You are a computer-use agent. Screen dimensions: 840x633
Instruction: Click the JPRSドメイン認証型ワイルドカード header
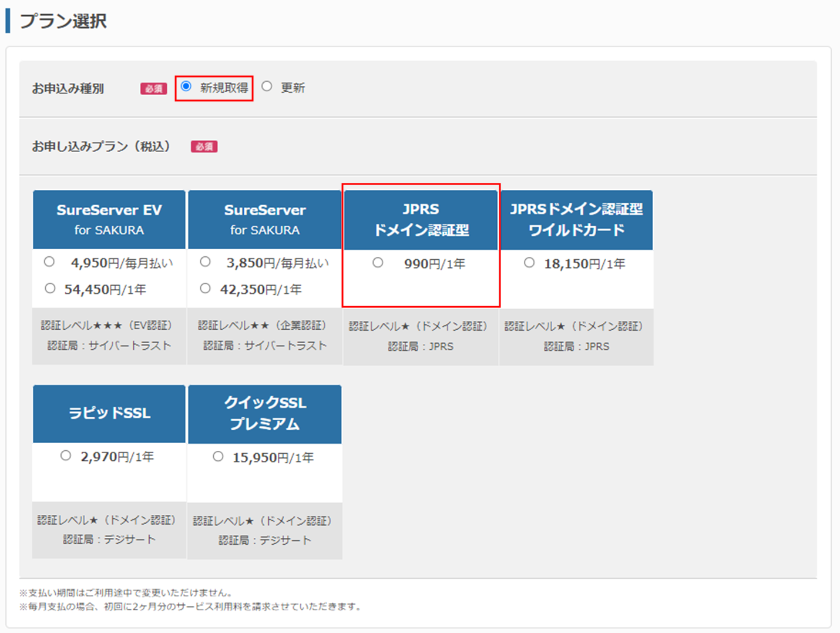(x=576, y=219)
